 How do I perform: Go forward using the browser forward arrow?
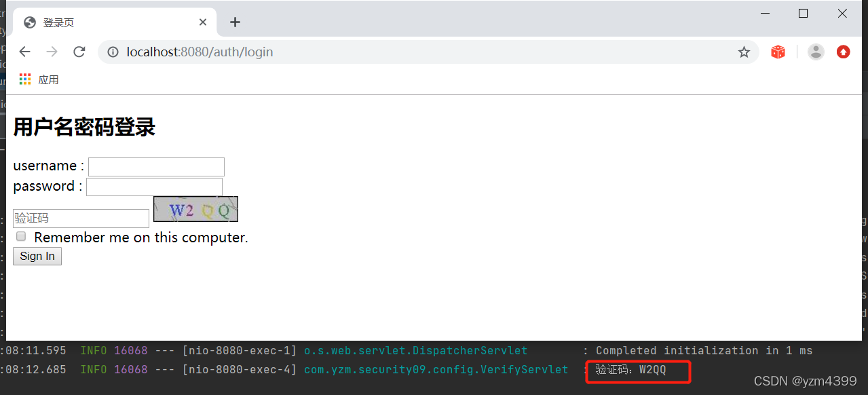click(52, 52)
